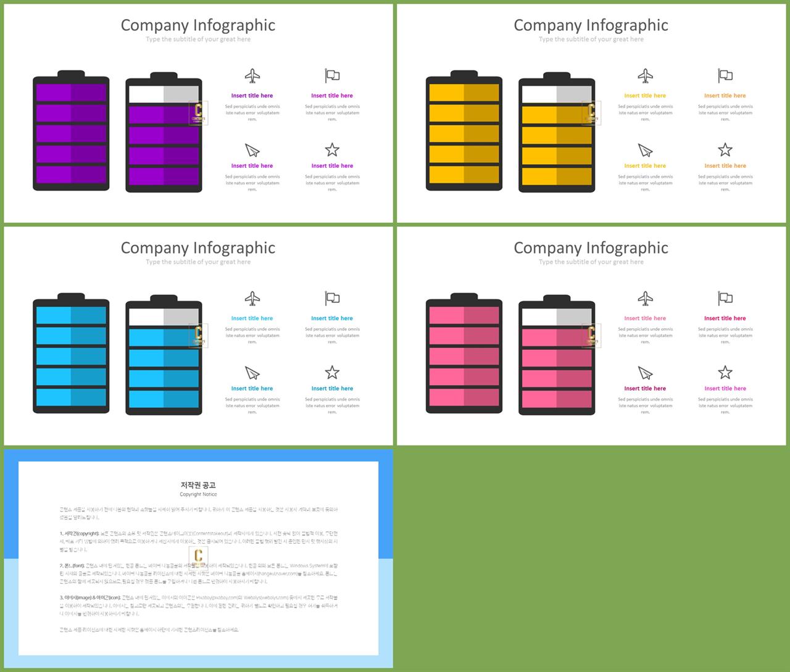This screenshot has height=672, width=790.
Task: Select the partly charged yellow battery graphic
Action: [557, 132]
